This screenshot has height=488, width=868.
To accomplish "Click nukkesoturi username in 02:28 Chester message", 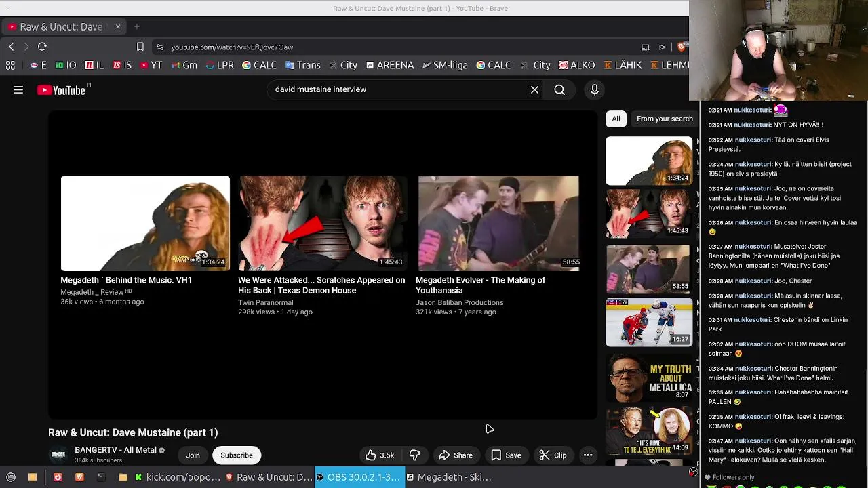I will 753,281.
